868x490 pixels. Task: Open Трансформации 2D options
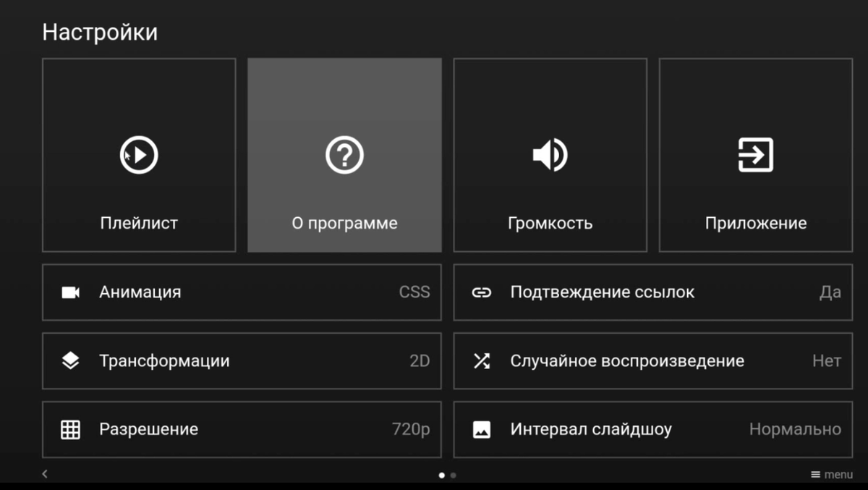pyautogui.click(x=242, y=360)
